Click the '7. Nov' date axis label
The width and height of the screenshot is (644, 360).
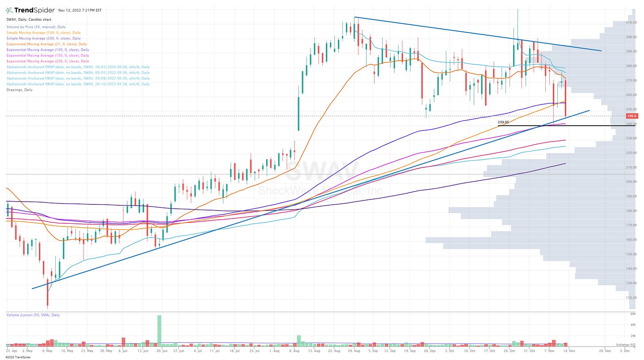[549, 350]
